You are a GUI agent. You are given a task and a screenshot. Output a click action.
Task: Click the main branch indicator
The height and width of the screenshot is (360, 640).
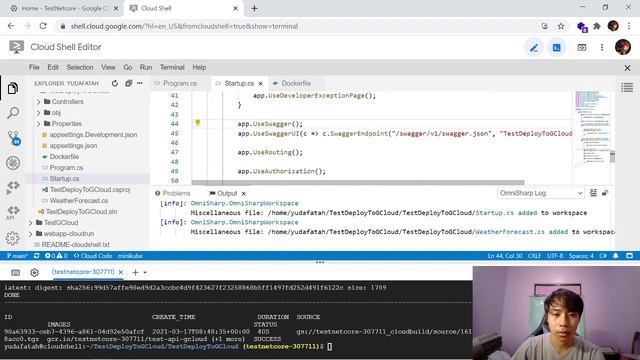point(17,256)
